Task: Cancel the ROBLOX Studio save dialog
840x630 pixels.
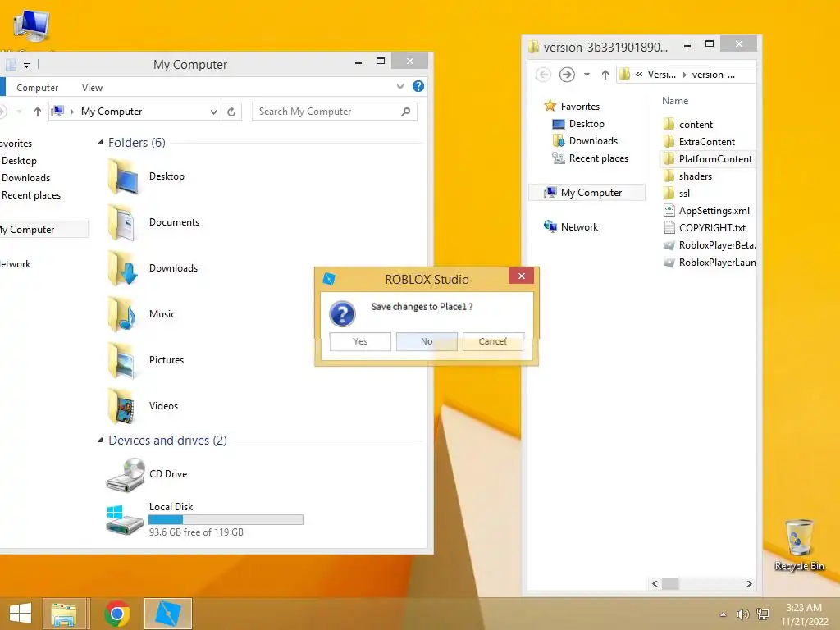Action: click(493, 341)
